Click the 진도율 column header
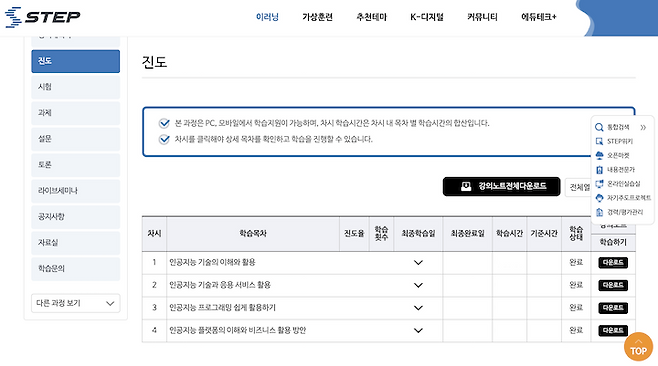The image size is (658, 366). point(354,233)
